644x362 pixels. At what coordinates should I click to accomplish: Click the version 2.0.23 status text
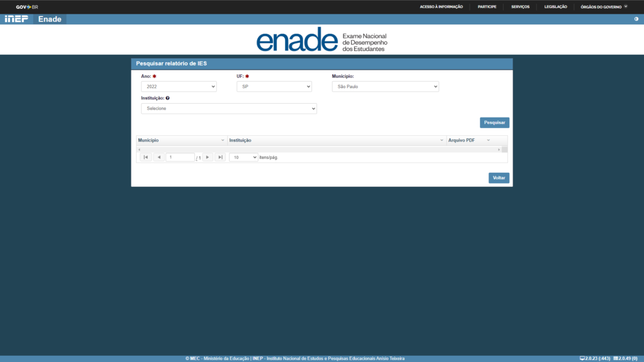click(x=595, y=359)
